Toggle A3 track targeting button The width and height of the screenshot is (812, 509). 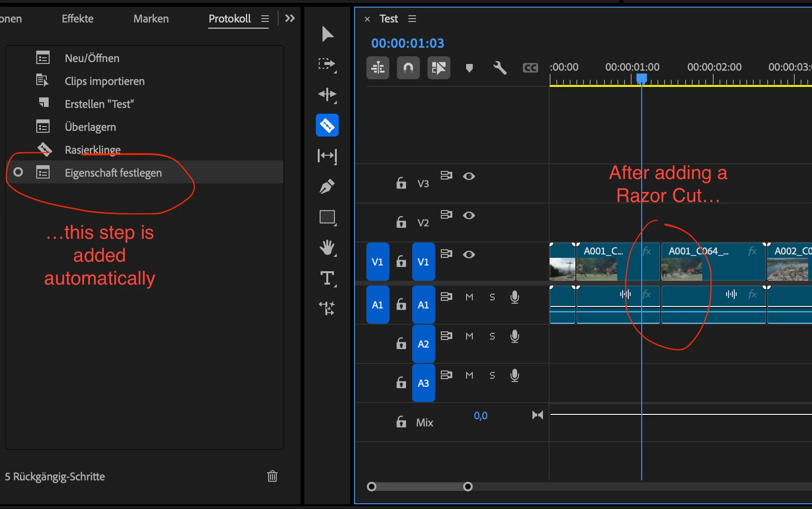423,383
